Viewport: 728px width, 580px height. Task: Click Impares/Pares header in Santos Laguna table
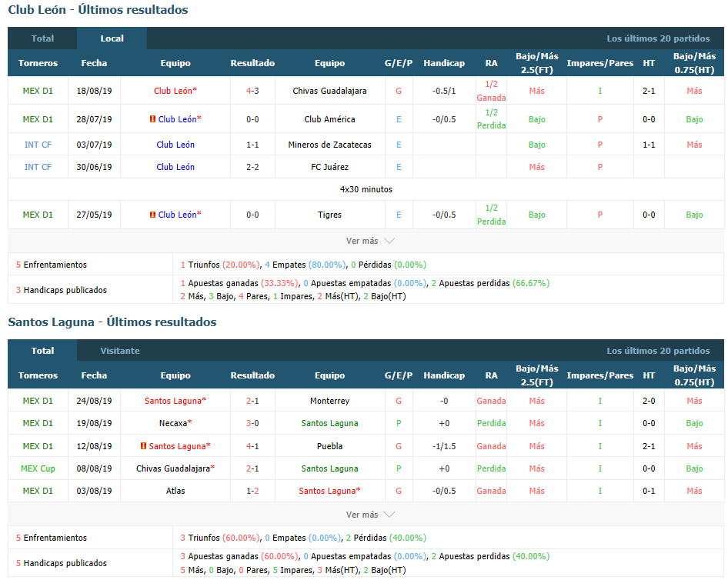pyautogui.click(x=599, y=375)
